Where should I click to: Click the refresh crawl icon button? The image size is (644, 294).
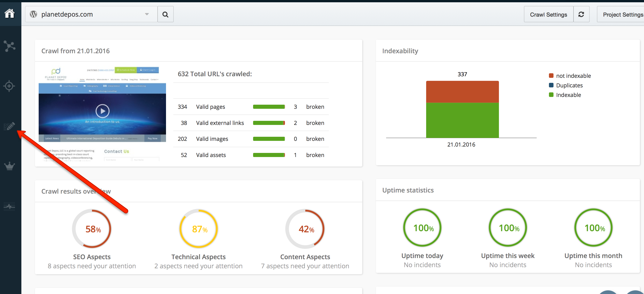(x=581, y=14)
